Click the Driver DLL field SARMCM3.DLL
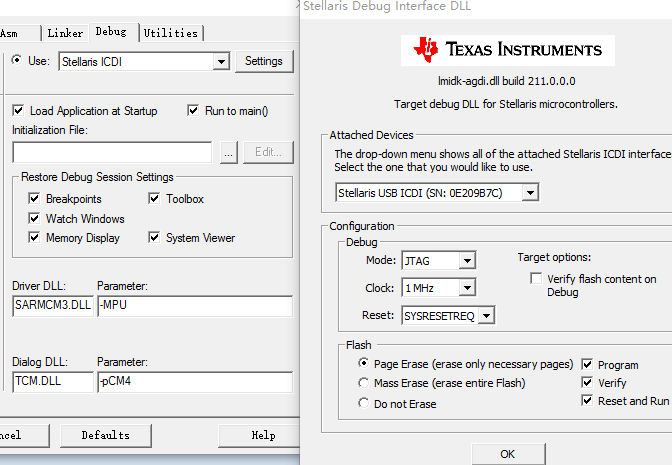 pyautogui.click(x=53, y=306)
